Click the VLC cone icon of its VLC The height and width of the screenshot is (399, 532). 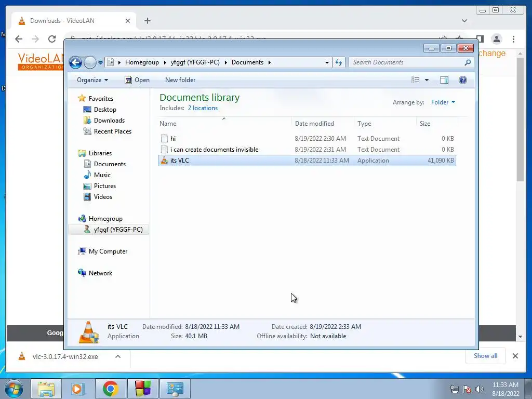(x=164, y=161)
